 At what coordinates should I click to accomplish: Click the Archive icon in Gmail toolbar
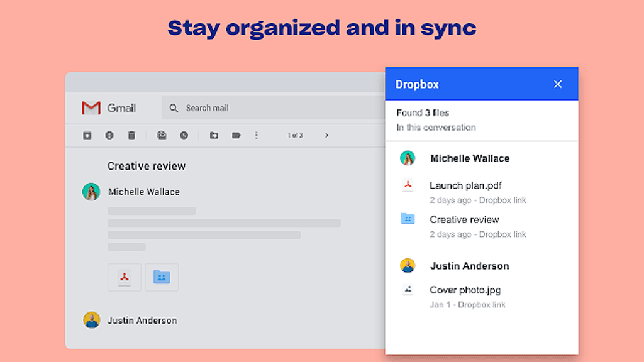click(x=87, y=135)
